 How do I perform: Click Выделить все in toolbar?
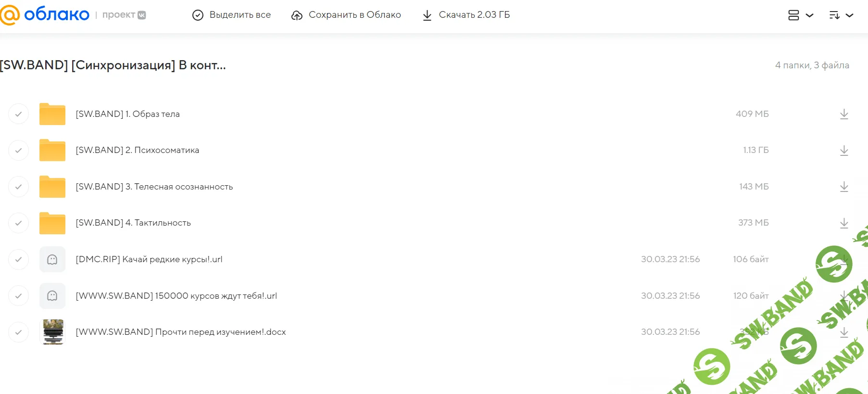pos(232,15)
